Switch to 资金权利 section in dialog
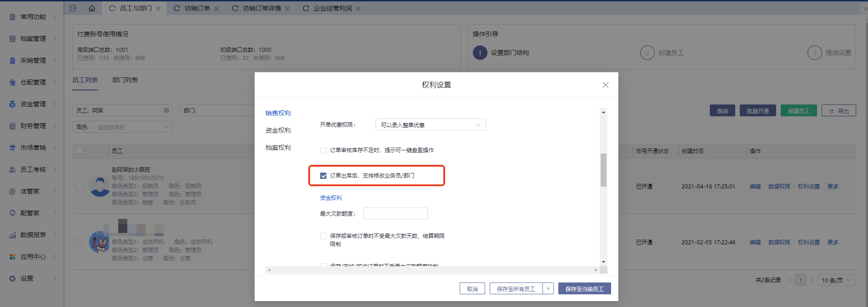The width and height of the screenshot is (868, 307). point(278,130)
